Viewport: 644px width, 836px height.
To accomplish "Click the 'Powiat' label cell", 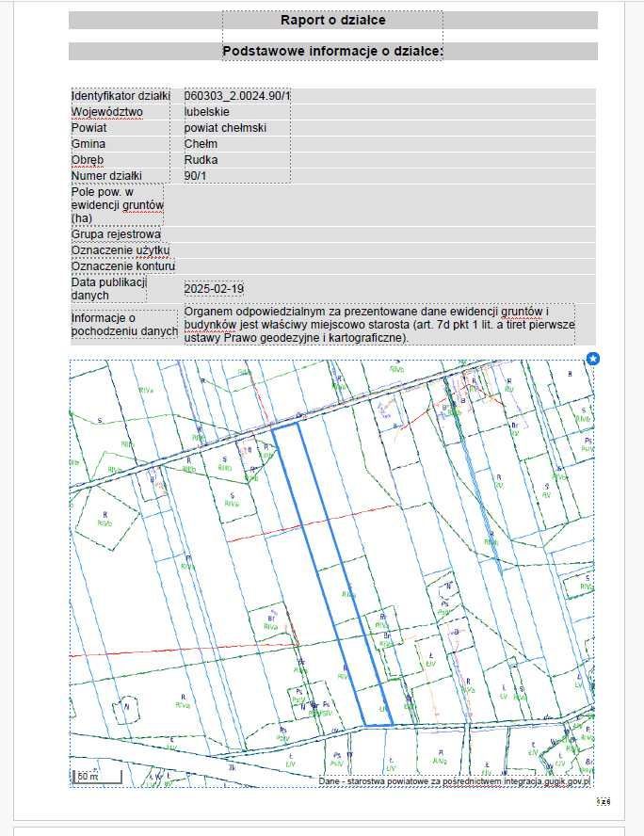I will [x=89, y=128].
